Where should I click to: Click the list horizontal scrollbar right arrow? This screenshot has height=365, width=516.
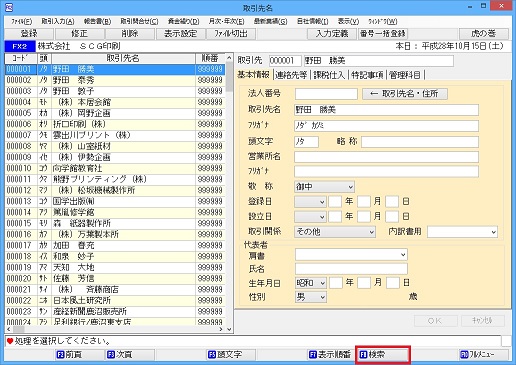[221, 329]
